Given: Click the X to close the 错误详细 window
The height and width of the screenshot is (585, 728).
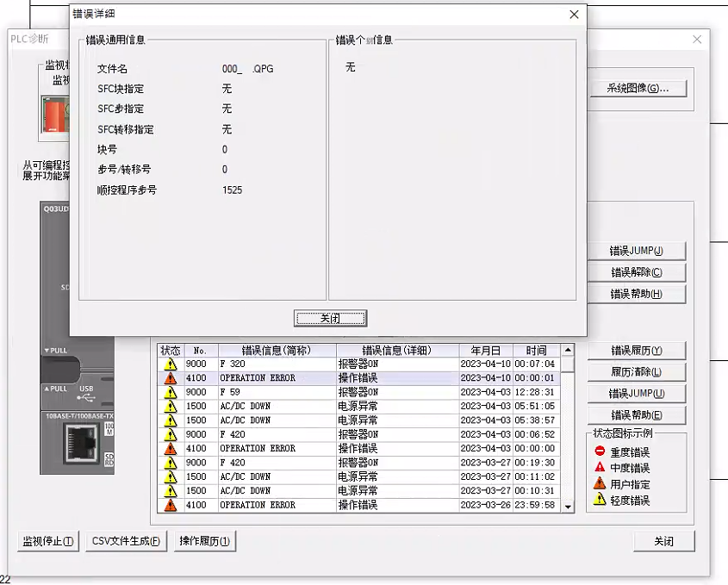Looking at the screenshot, I should click(x=574, y=14).
